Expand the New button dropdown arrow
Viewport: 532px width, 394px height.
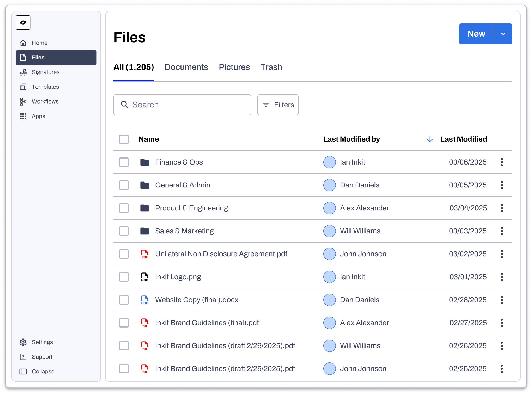tap(503, 34)
